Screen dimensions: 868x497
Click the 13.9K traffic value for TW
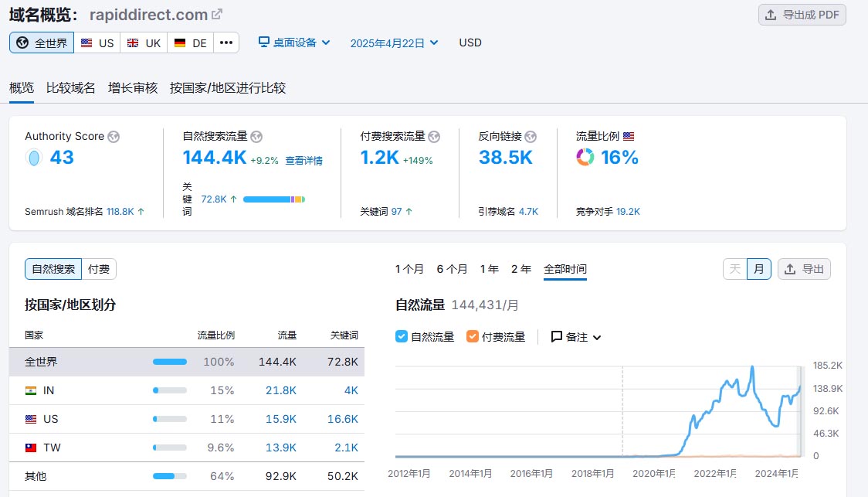pyautogui.click(x=281, y=448)
